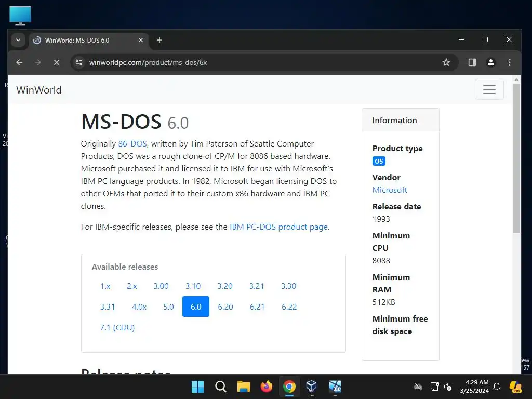Select release 3.30

289,286
